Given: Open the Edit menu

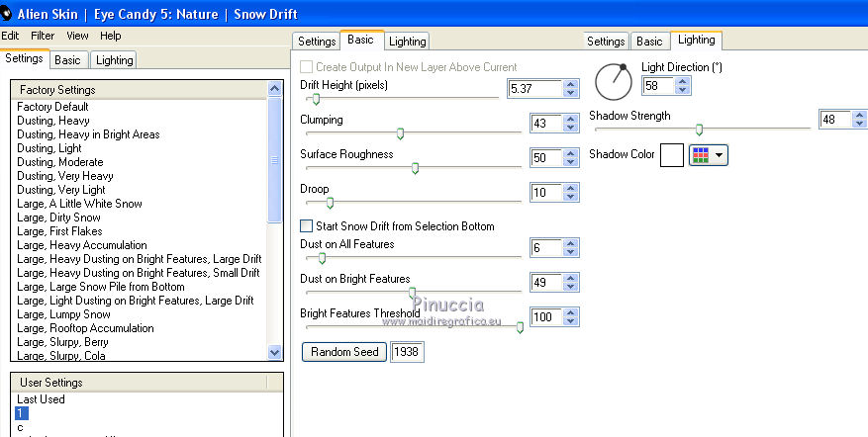Looking at the screenshot, I should [10, 36].
